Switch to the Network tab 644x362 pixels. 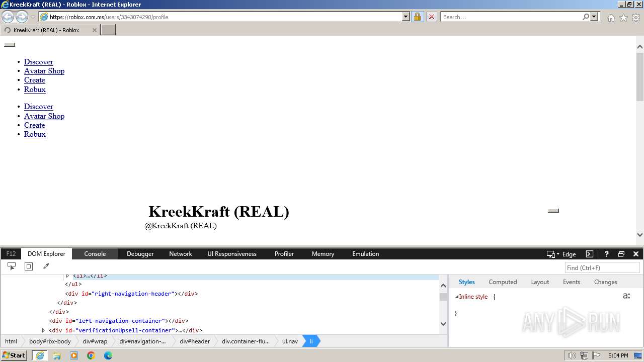coord(181,254)
